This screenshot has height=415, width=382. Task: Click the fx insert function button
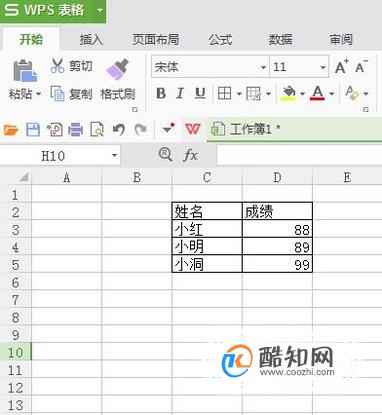[x=191, y=155]
